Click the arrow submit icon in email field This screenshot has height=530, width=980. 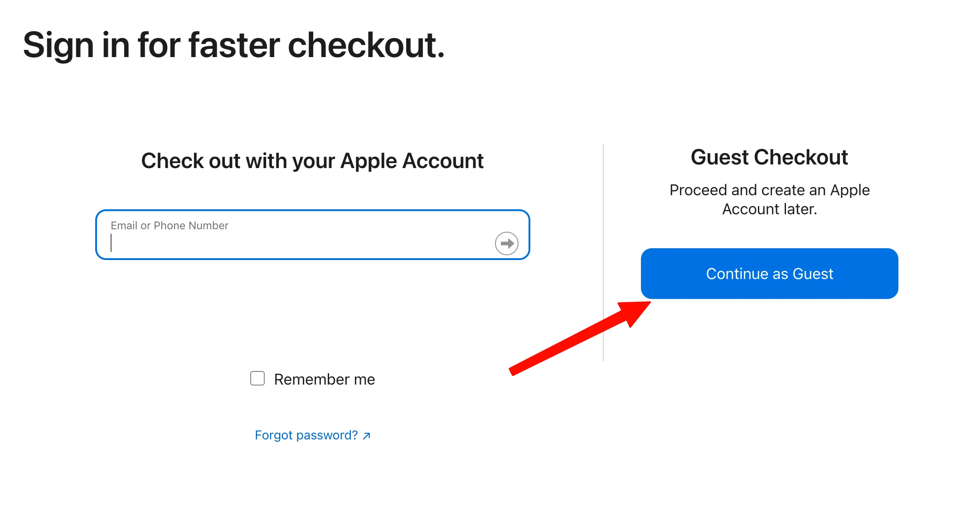pyautogui.click(x=506, y=244)
